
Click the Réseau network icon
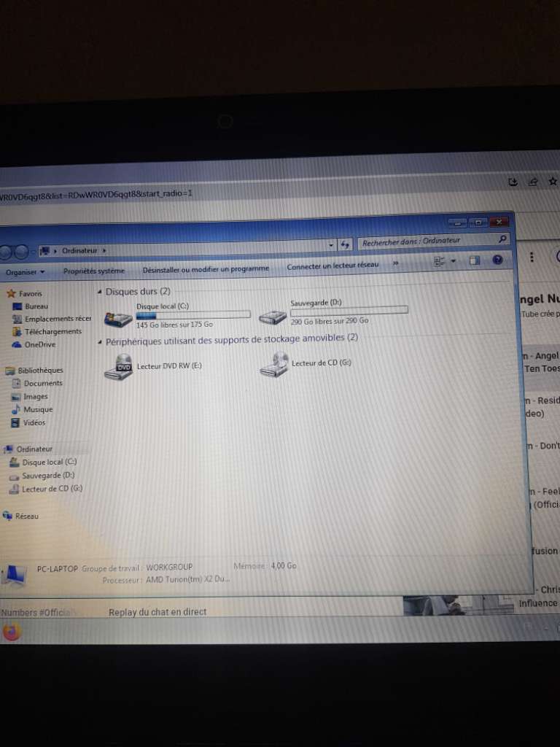click(7, 516)
